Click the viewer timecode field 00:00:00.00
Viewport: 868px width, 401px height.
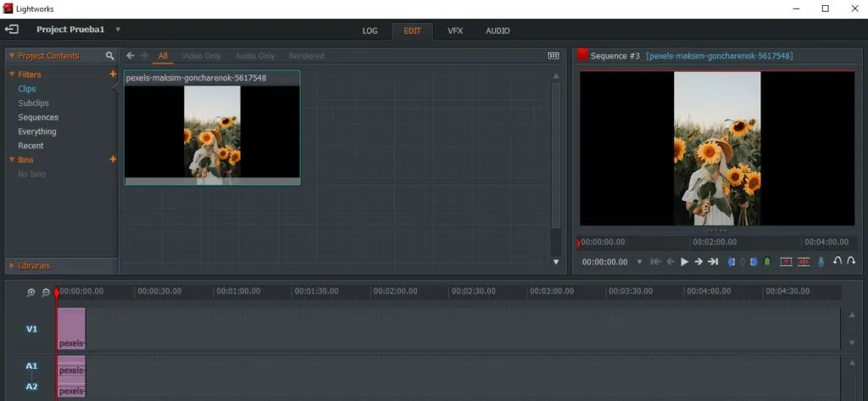[x=604, y=262]
